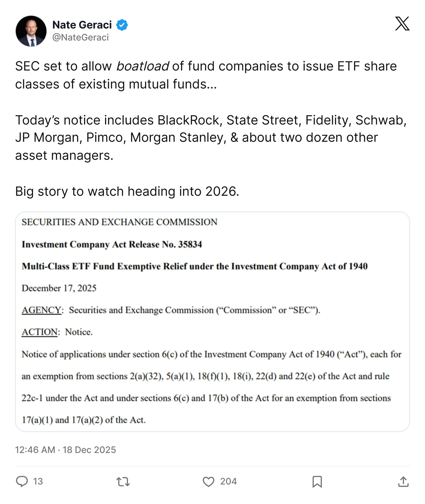The image size is (425, 504).
Task: Open the @NateGeraci handle link
Action: [80, 37]
